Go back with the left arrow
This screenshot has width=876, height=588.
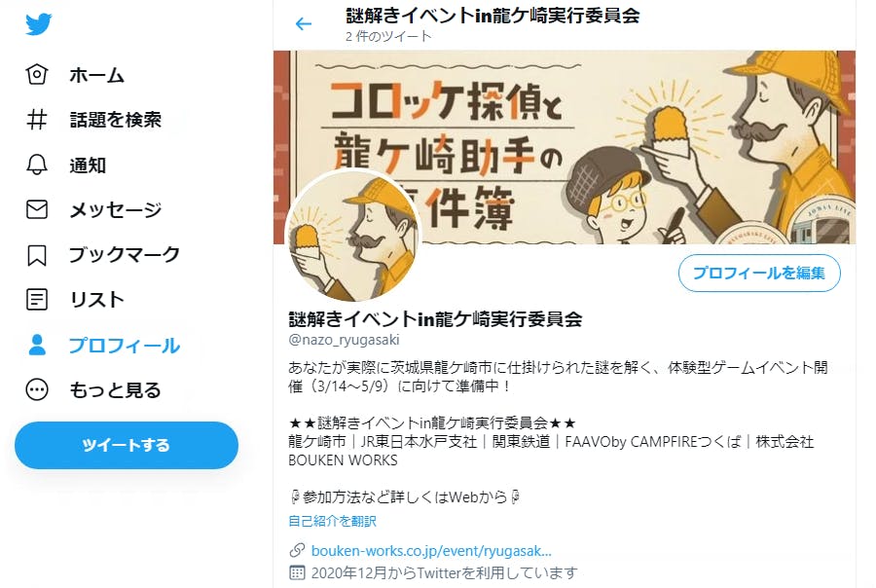(x=304, y=24)
